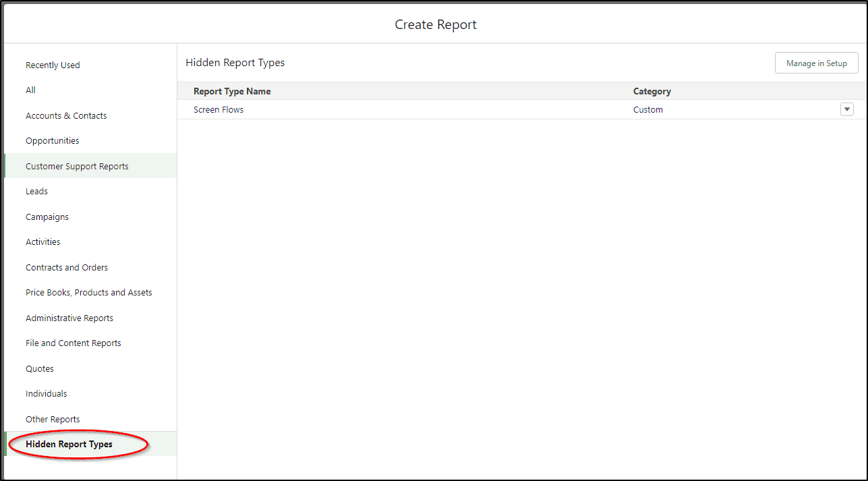
Task: Click the Manage in Setup button
Action: click(x=816, y=63)
